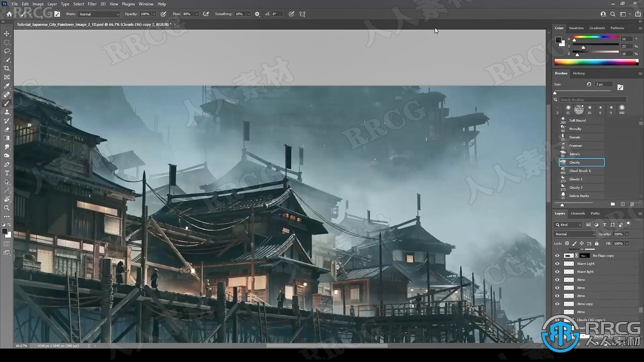
Task: Delete the selected brush
Action: tap(632, 204)
